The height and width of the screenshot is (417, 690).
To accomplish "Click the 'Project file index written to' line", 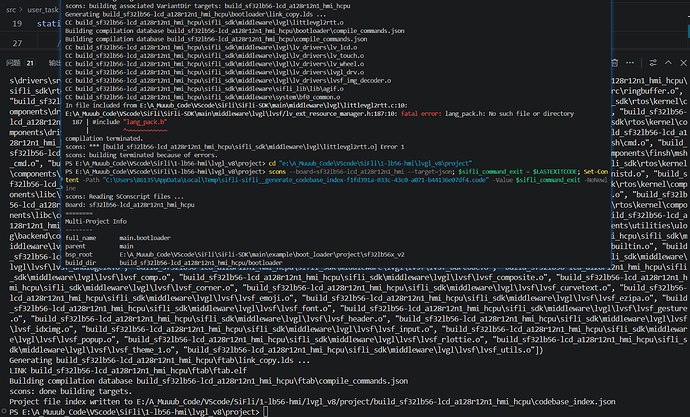I will [312, 402].
